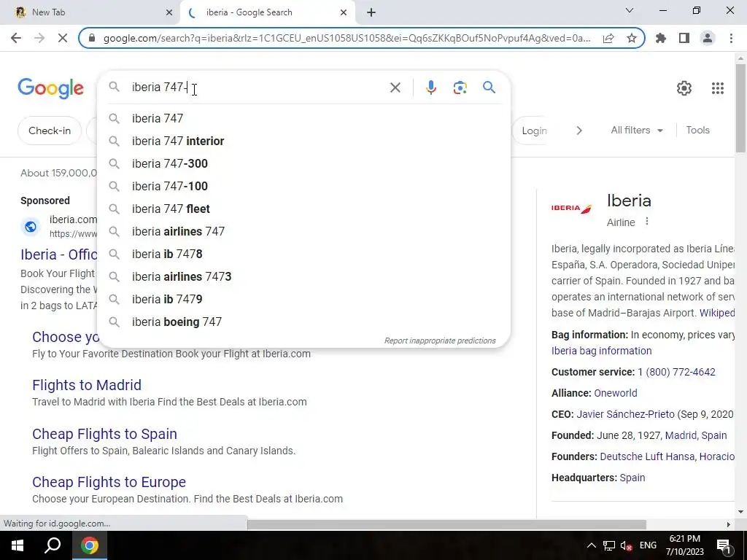Screen dimensions: 747x560
Task: Click the blue magnifier search button
Action: (x=489, y=87)
